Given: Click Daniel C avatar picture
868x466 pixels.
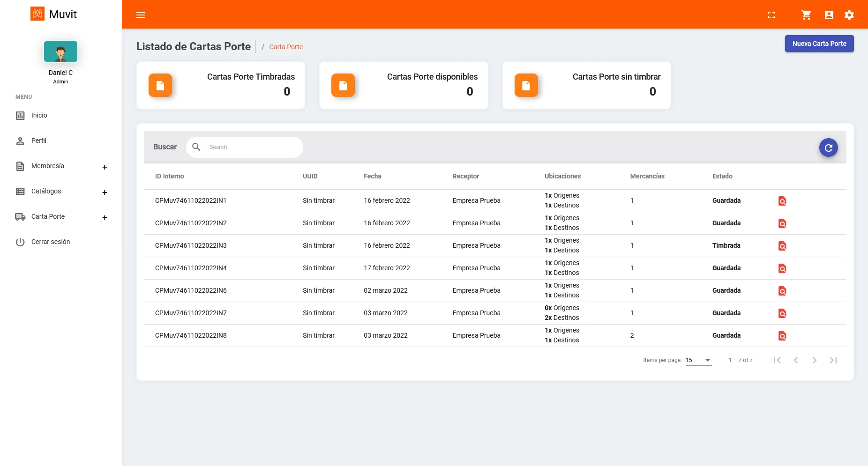Looking at the screenshot, I should pyautogui.click(x=60, y=52).
